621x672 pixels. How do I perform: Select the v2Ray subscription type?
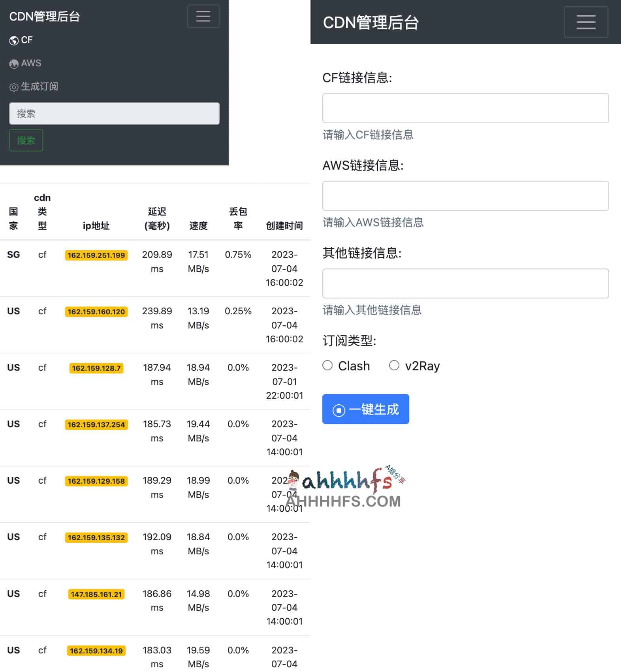coord(394,366)
